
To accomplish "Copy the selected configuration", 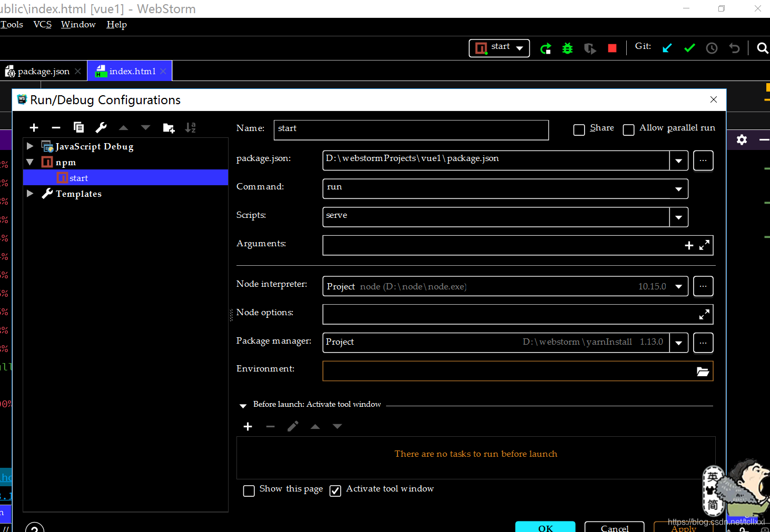I will coord(78,127).
